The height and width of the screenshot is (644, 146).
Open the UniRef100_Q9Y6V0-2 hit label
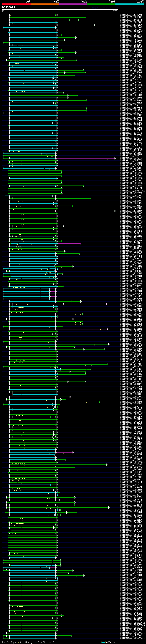click(x=132, y=191)
